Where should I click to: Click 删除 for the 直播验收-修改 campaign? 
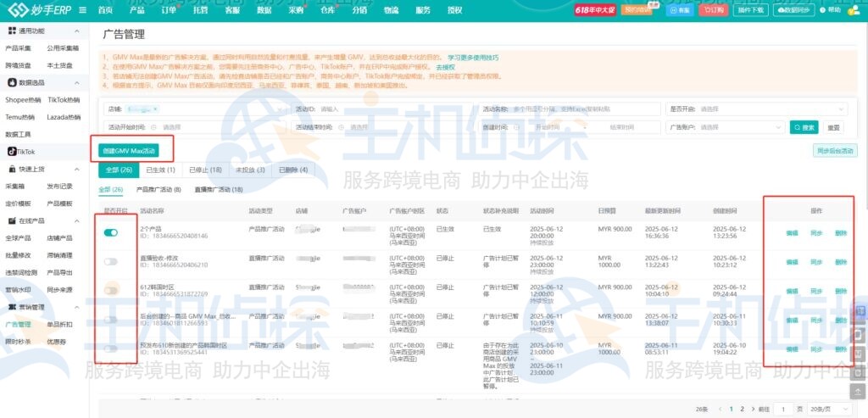841,261
